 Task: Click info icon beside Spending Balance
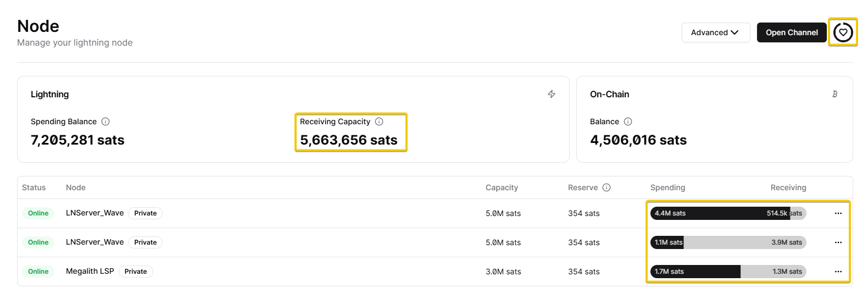[105, 121]
